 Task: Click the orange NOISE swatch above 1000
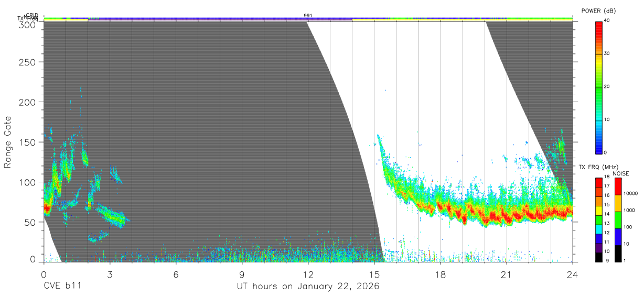[618, 203]
